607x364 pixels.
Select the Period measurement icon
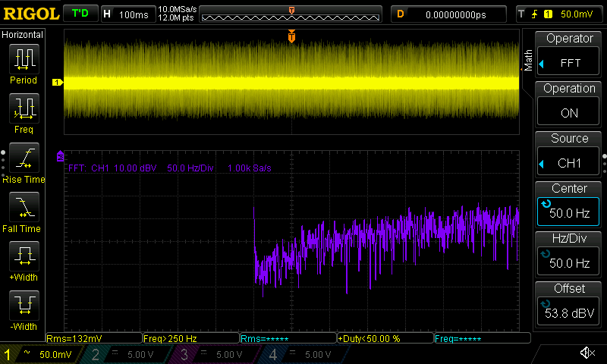[24, 59]
